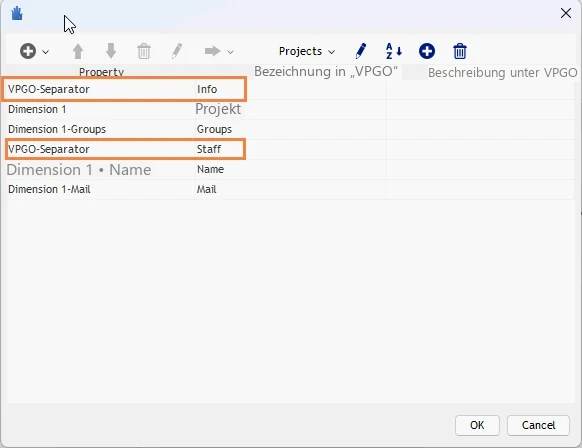
Task: Click the OK button
Action: [477, 425]
